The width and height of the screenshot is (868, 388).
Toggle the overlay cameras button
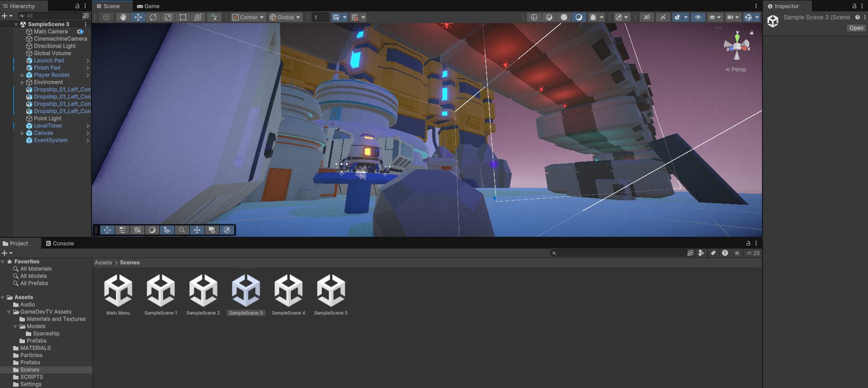(x=212, y=230)
